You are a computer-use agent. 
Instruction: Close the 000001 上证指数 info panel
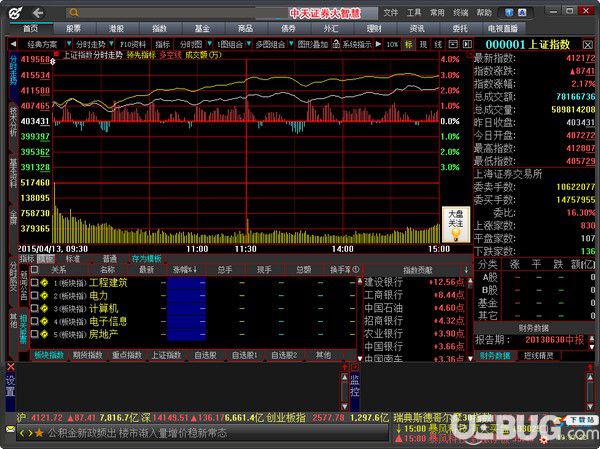point(587,45)
